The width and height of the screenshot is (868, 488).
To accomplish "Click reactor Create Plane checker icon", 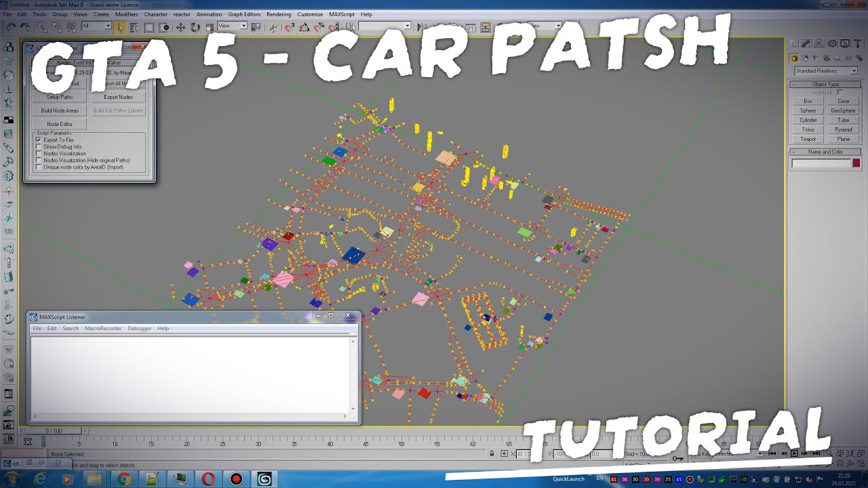I will [x=9, y=119].
